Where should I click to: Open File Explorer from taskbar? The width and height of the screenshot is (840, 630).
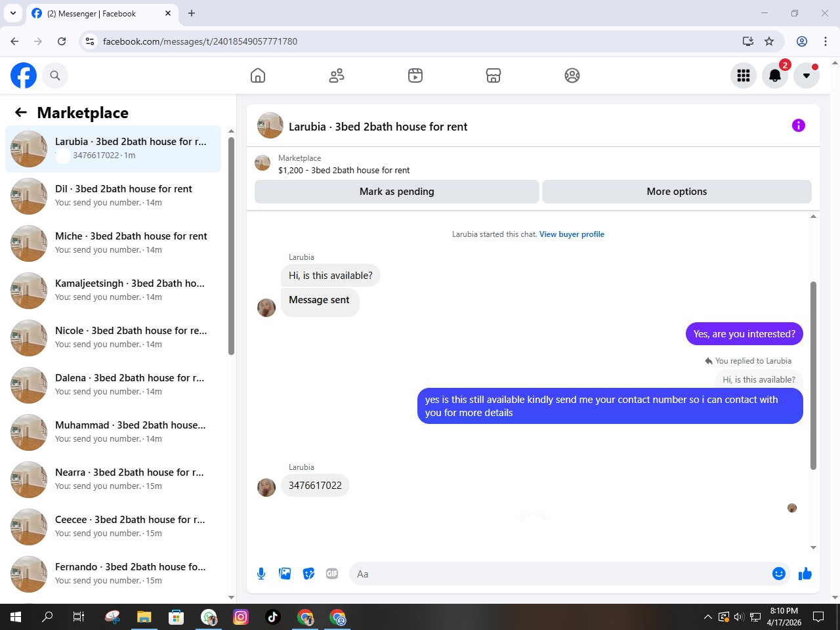tap(144, 617)
